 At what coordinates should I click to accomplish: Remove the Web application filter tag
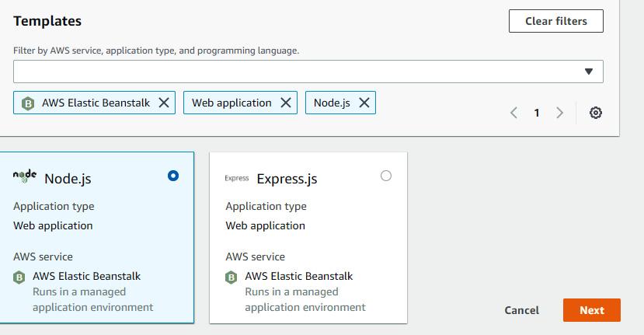click(286, 103)
